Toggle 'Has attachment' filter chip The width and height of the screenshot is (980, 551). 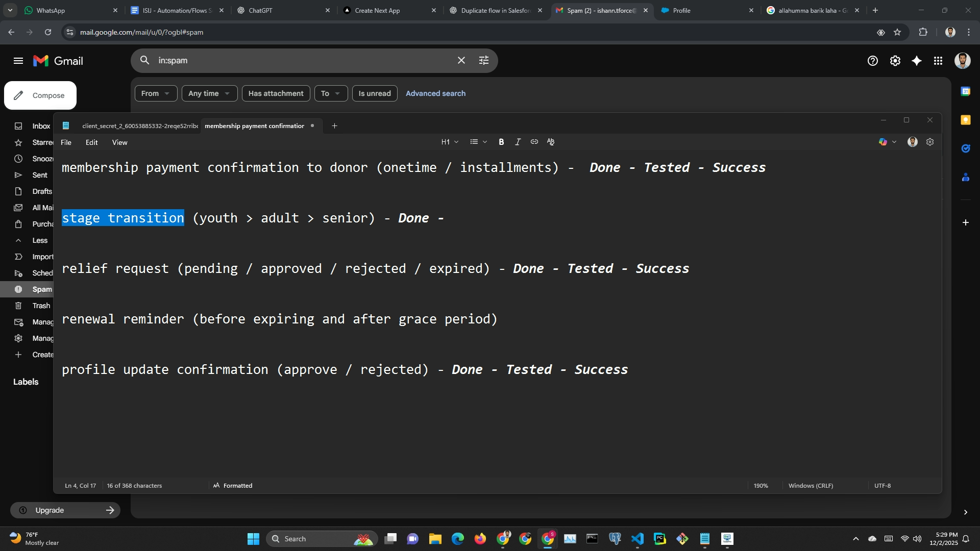[x=276, y=93]
